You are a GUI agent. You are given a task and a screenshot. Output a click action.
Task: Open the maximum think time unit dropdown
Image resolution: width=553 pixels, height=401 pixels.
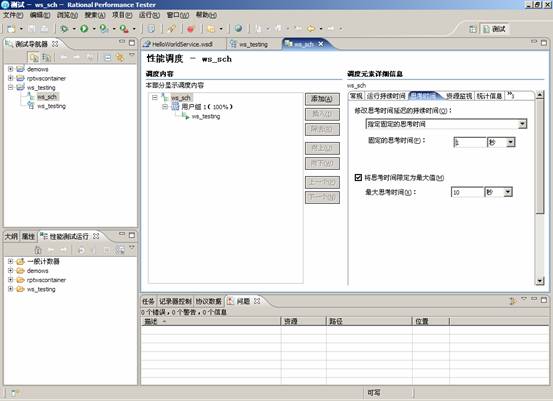click(508, 192)
